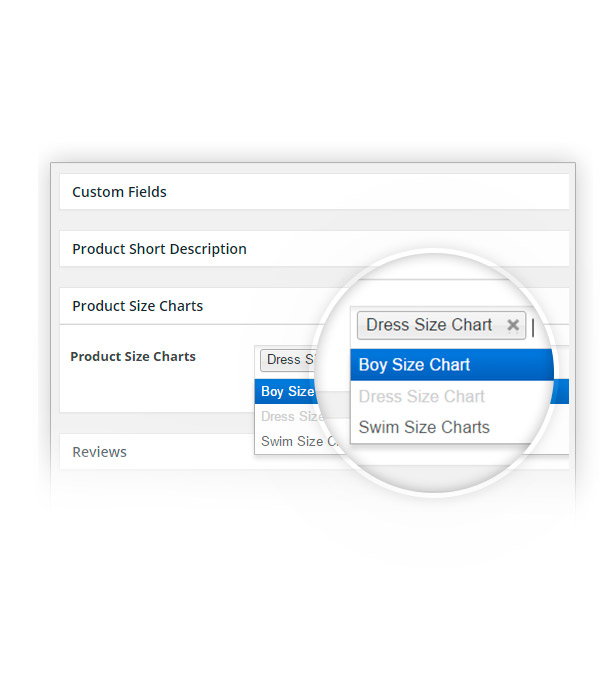
Task: Collapse the Product Size Charts panel header
Action: 138,306
